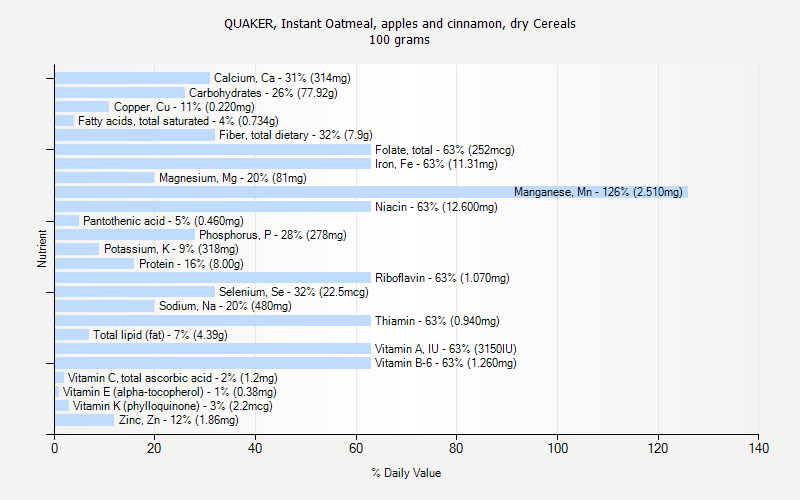Click the Calcium bar in the chart
Viewport: 800px width, 500px height.
(132, 78)
